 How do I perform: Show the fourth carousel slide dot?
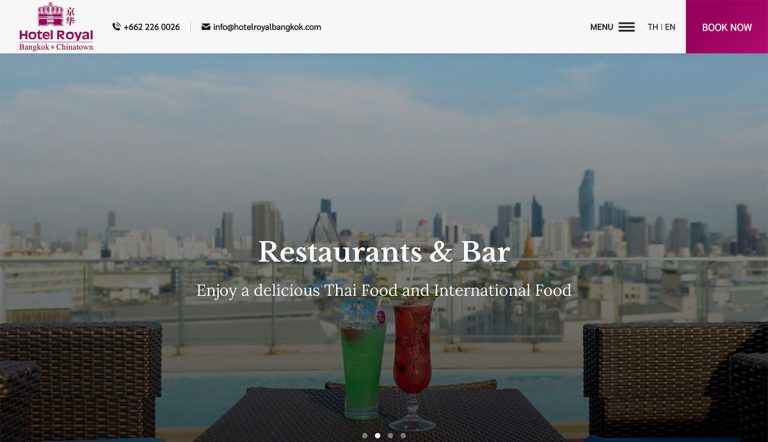point(403,435)
